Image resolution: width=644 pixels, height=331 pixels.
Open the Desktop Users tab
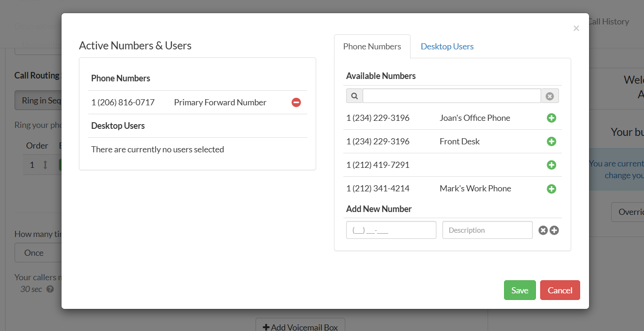(x=447, y=47)
